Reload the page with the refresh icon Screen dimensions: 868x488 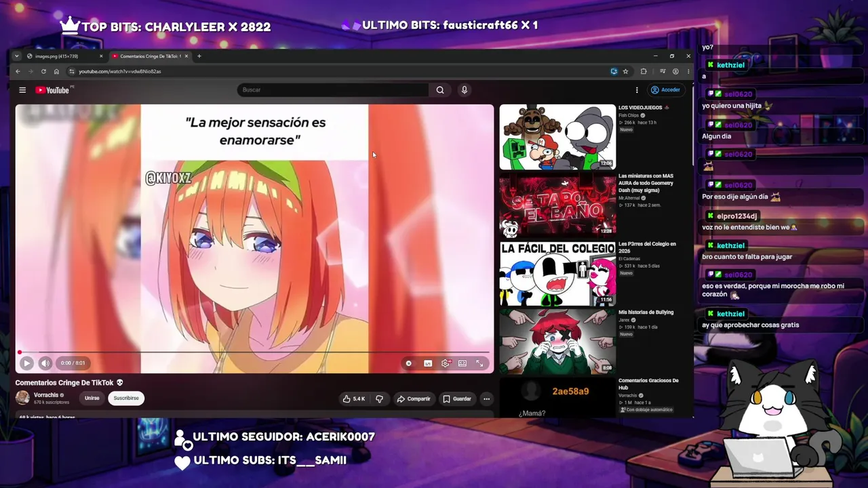point(43,72)
